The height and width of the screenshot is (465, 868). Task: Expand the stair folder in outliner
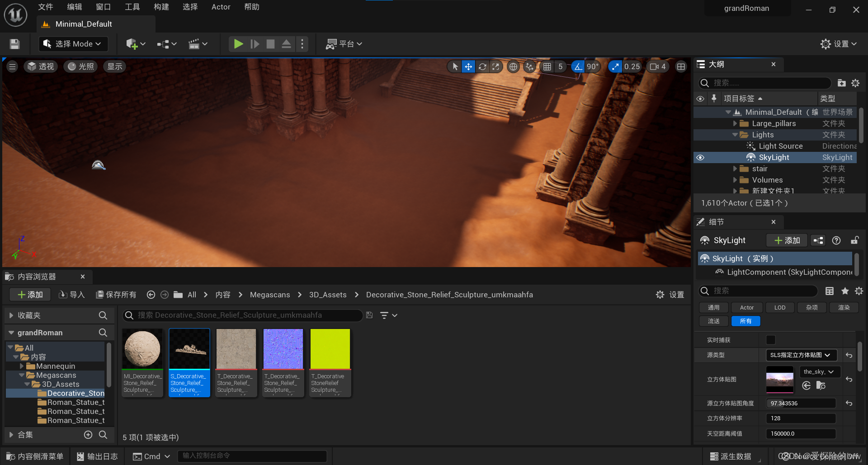point(735,169)
